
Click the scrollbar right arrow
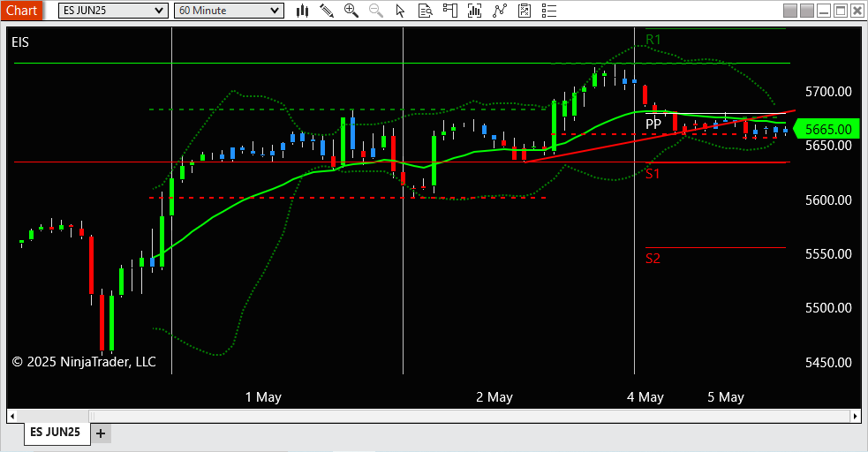click(x=856, y=416)
